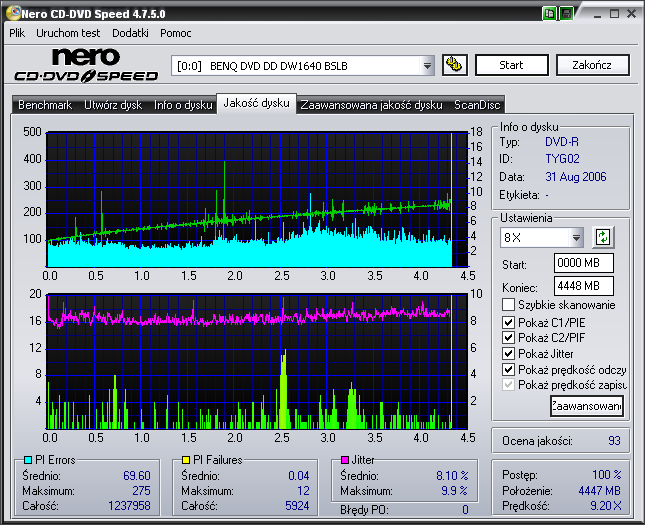Click PI Failures total 5924
The height and width of the screenshot is (525, 645).
tap(297, 506)
